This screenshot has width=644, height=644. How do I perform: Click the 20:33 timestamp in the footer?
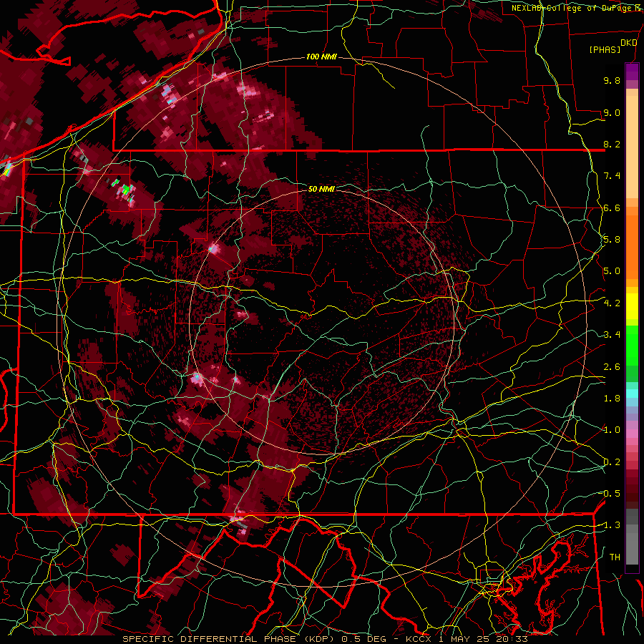[x=513, y=639]
